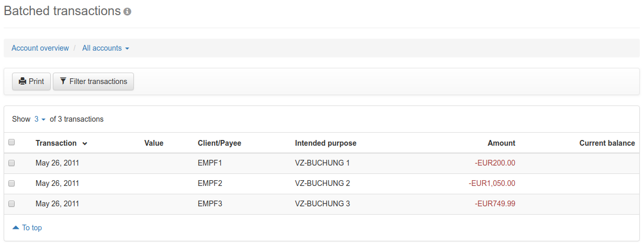Click the funnel icon for filtering transactions
Image resolution: width=644 pixels, height=246 pixels.
click(x=63, y=81)
